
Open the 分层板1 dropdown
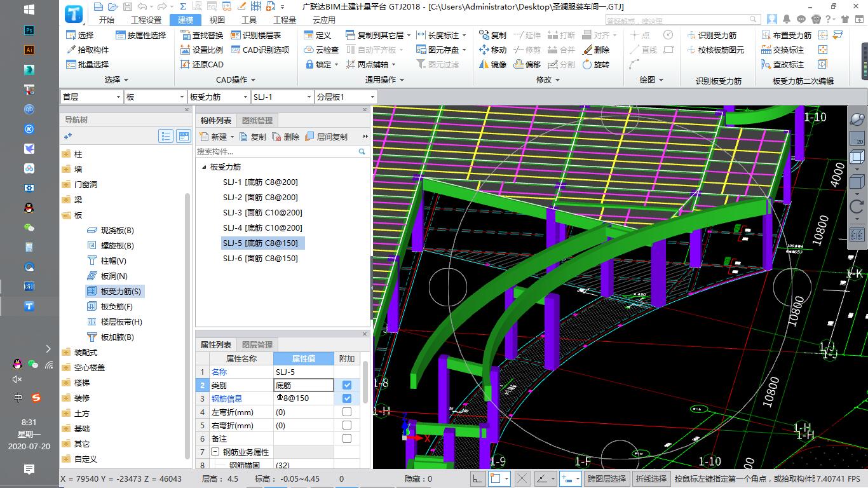(x=345, y=97)
